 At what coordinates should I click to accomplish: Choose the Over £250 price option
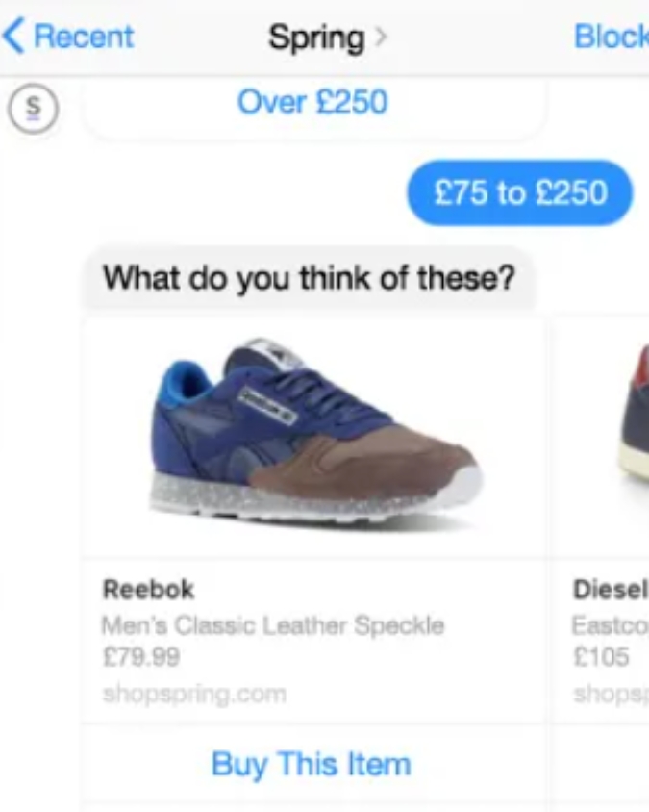tap(312, 102)
